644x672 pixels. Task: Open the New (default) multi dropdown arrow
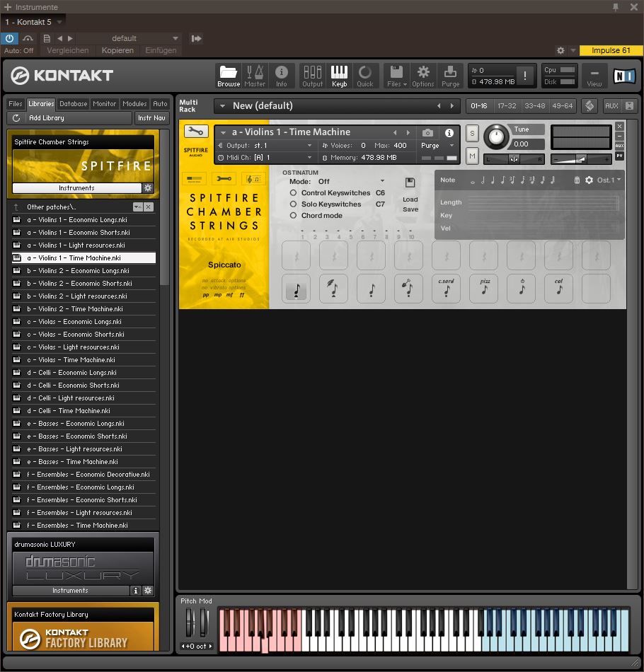222,106
